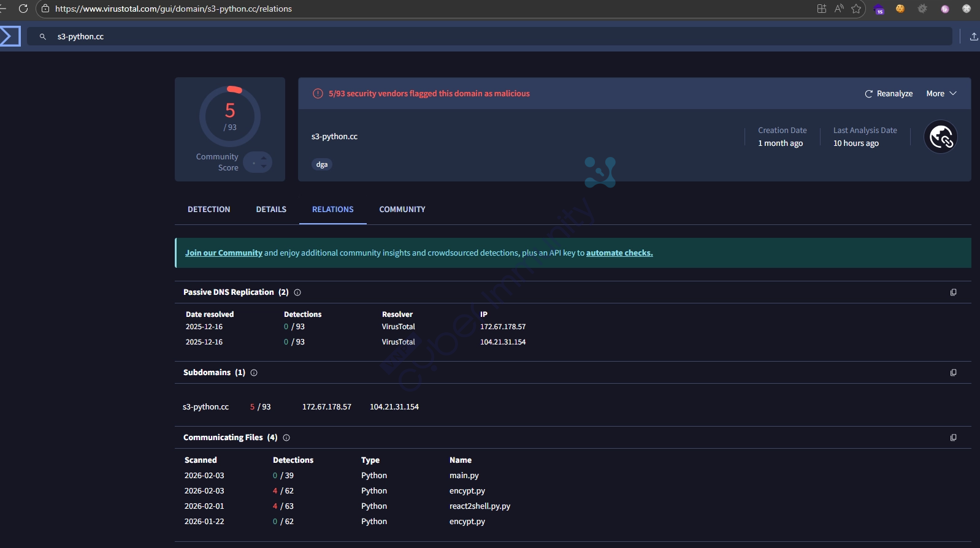Copy Subdomains list icon
Screen dimensions: 980x548
point(953,373)
